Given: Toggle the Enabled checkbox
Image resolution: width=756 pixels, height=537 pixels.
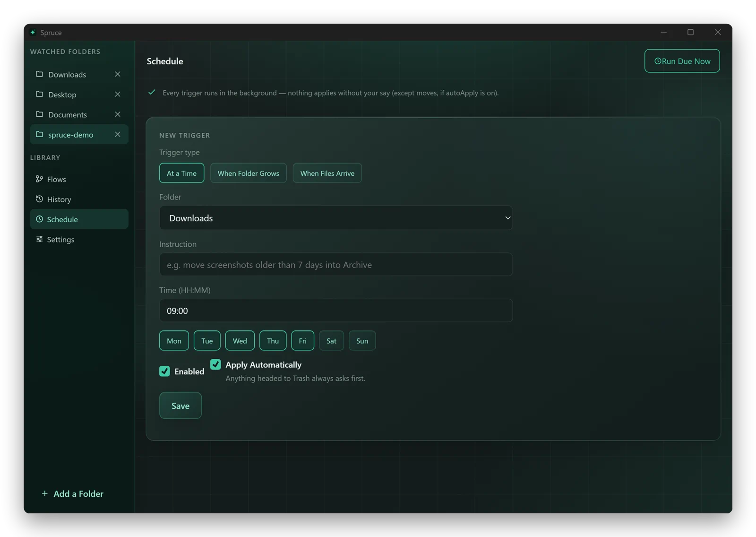Looking at the screenshot, I should (x=164, y=371).
